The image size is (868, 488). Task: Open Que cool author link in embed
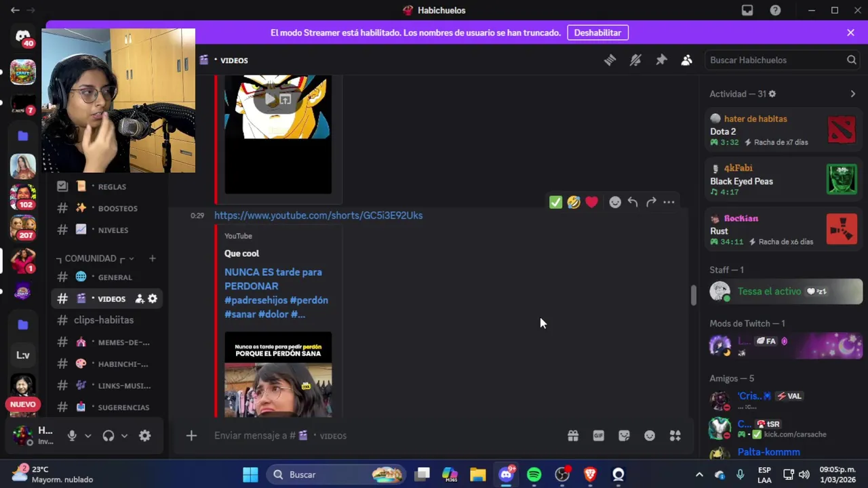coord(241,253)
